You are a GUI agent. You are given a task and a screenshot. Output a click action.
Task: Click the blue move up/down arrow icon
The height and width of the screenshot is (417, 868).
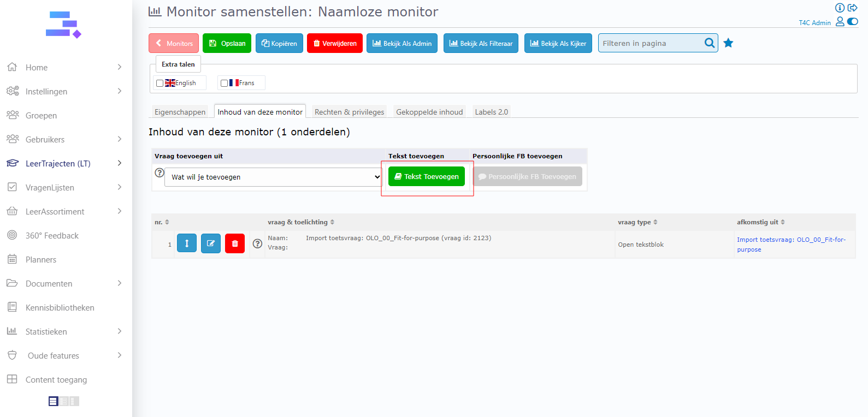(186, 243)
